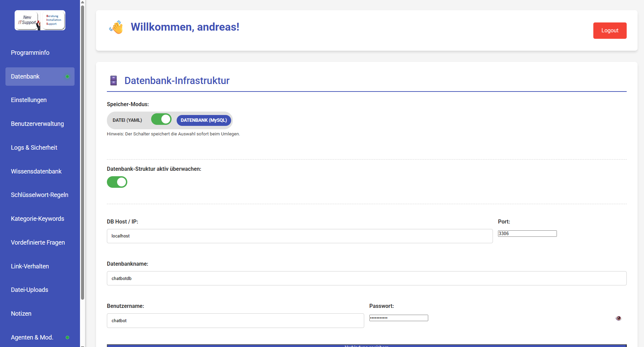Click the waving hand icon
The width and height of the screenshot is (644, 347).
pyautogui.click(x=116, y=27)
